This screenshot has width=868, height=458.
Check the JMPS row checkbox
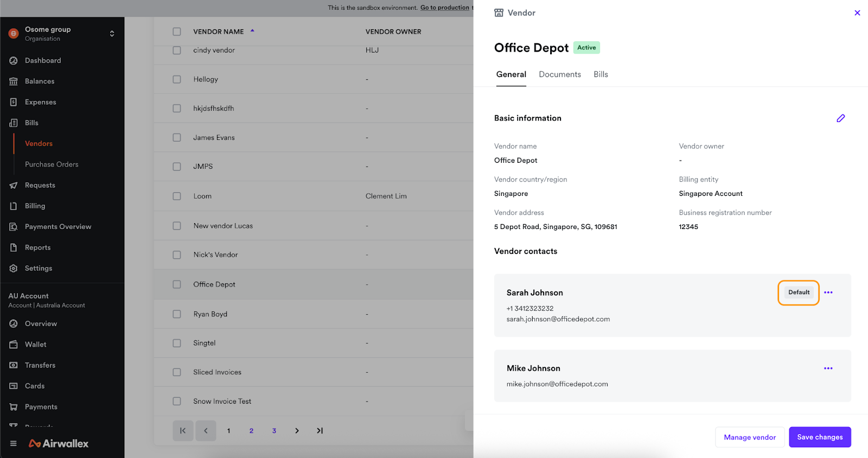click(177, 167)
